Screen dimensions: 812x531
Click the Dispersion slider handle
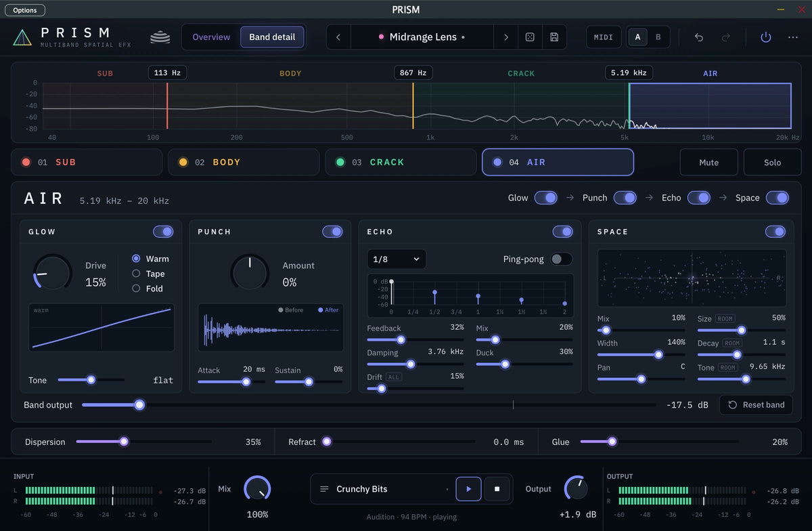click(124, 442)
